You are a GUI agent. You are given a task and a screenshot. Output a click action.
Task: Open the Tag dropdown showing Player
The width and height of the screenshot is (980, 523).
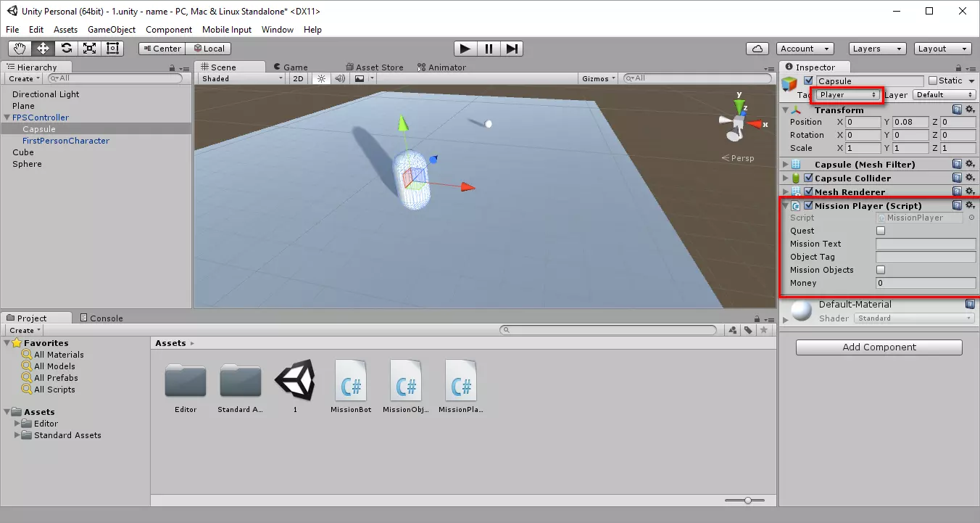(x=847, y=95)
